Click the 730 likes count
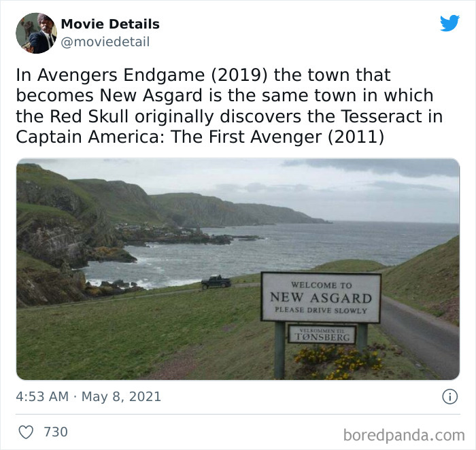Image resolution: width=476 pixels, height=450 pixels. click(x=56, y=432)
